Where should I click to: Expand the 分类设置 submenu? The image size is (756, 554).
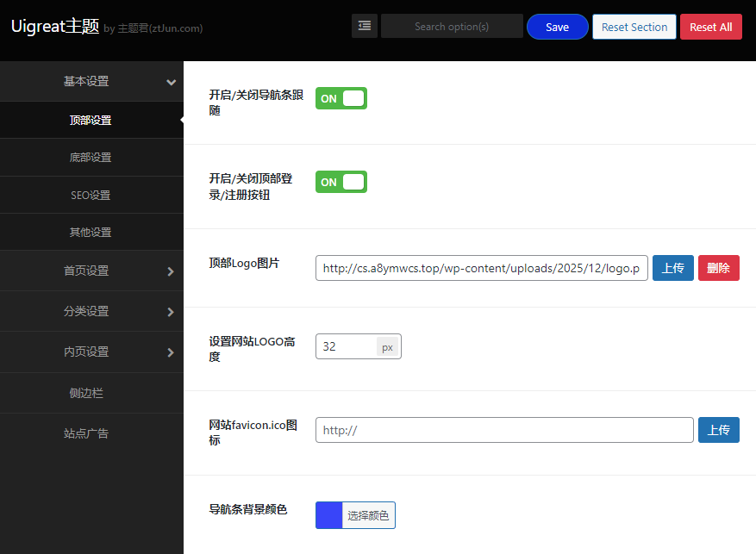(91, 311)
